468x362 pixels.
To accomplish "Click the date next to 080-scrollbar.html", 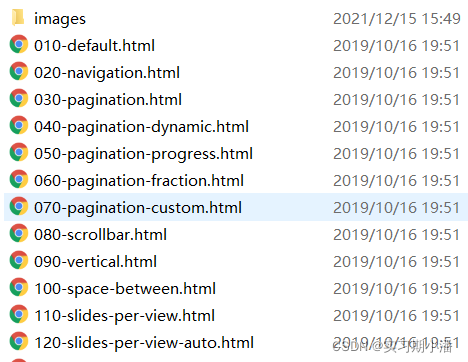I will pos(397,235).
